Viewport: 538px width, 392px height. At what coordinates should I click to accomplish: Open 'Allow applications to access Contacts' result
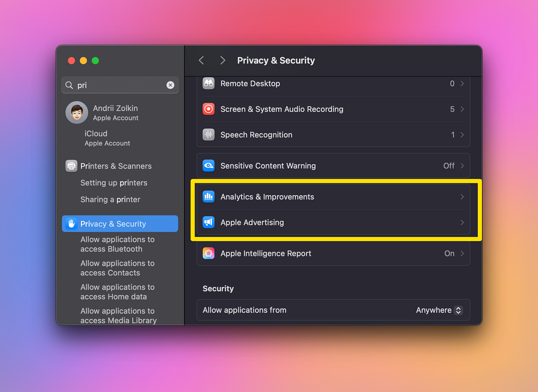[117, 268]
